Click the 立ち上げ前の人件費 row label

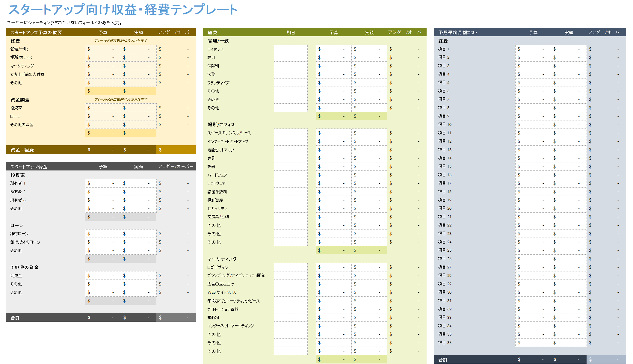[x=27, y=74]
